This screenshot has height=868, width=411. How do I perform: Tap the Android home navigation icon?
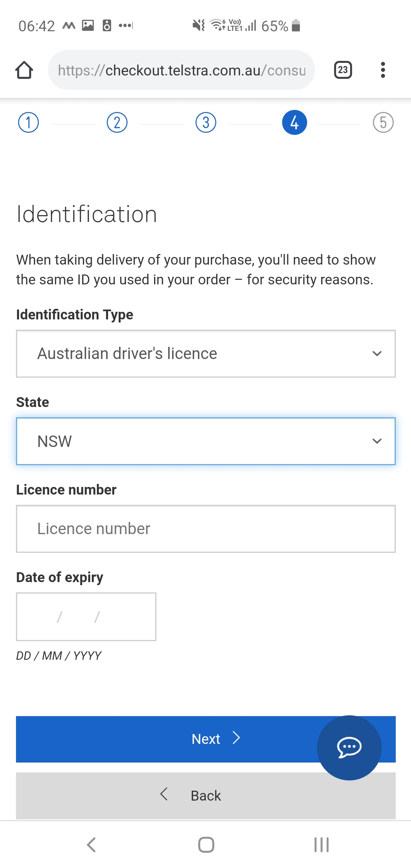coord(206,845)
